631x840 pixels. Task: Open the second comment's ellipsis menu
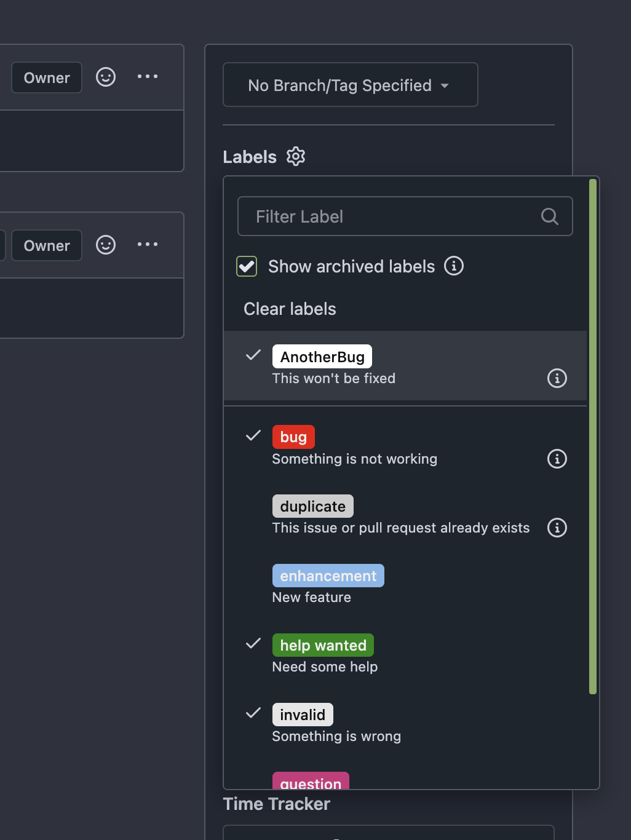tap(148, 245)
